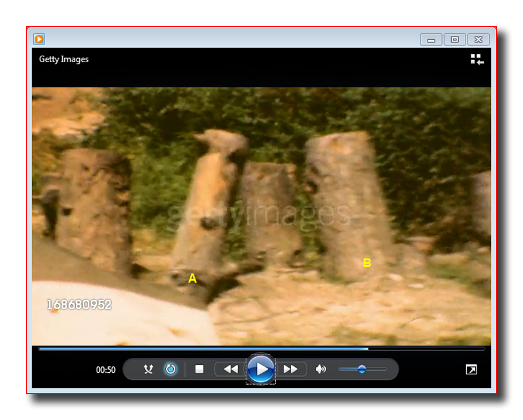The width and height of the screenshot is (523, 420).
Task: Close the media player window
Action: click(x=479, y=40)
